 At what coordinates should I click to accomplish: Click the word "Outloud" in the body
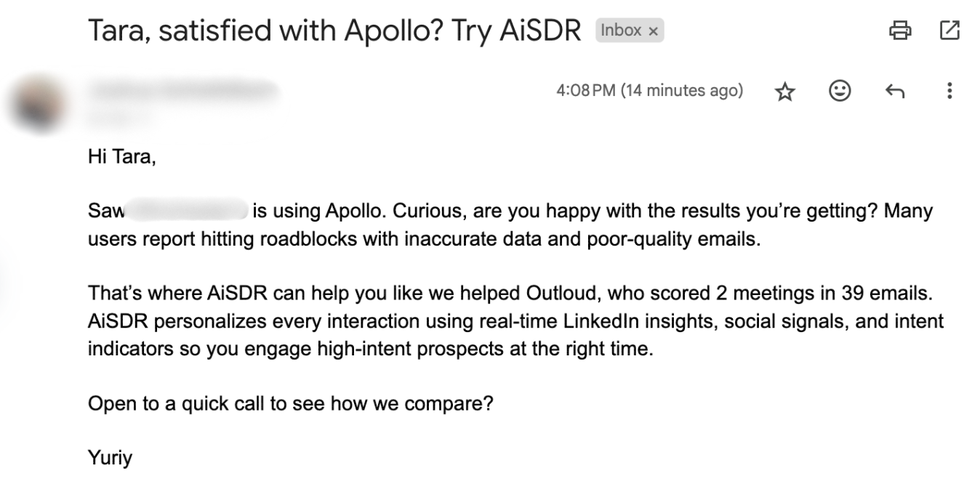pos(559,294)
